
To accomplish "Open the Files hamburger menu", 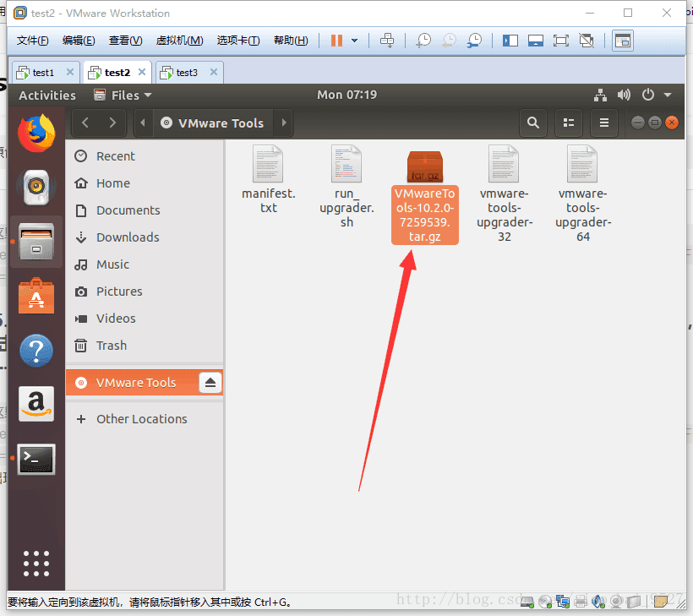I will tap(604, 123).
